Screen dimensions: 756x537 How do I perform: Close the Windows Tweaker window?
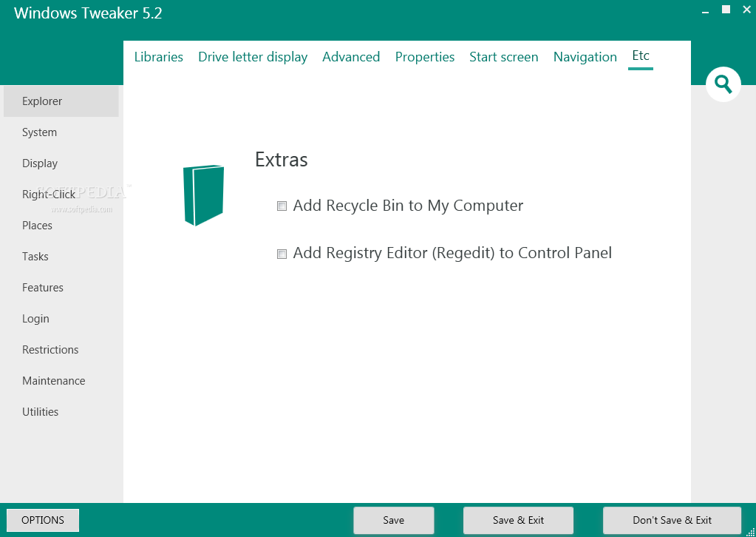point(746,9)
